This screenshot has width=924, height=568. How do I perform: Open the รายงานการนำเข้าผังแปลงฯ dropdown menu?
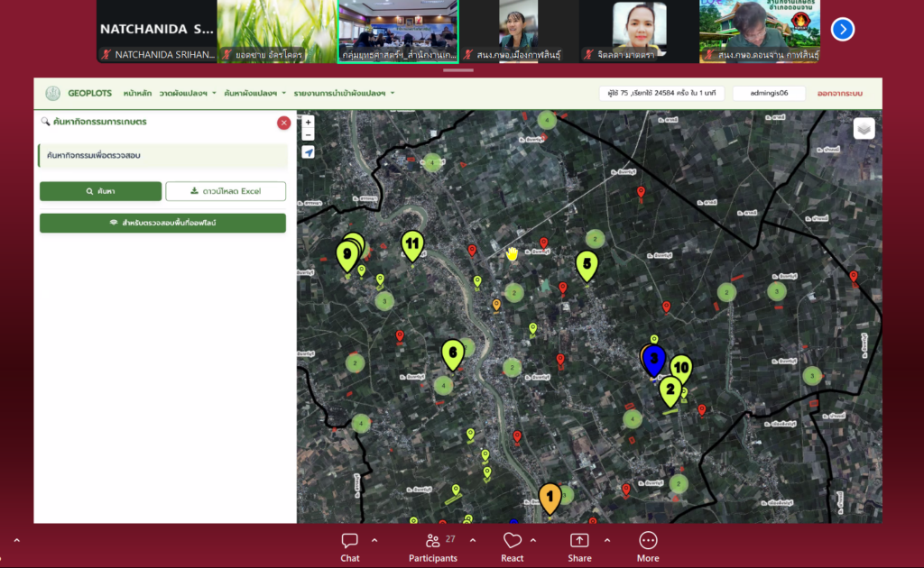[x=344, y=93]
